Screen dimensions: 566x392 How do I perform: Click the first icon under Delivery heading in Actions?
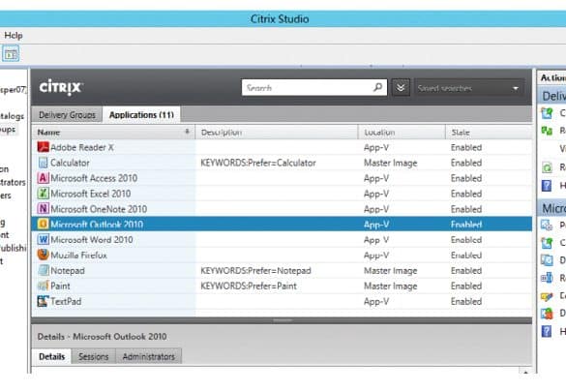(x=547, y=113)
